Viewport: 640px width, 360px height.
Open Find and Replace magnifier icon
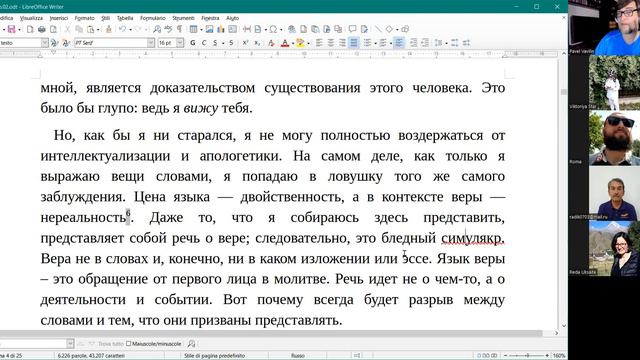(x=157, y=29)
